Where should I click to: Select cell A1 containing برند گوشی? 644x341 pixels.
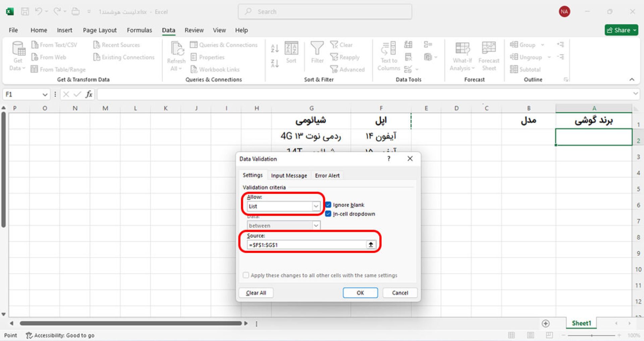[594, 120]
